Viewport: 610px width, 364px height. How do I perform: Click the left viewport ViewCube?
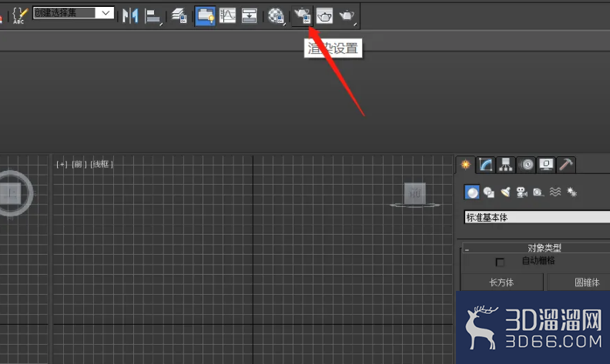[10, 193]
